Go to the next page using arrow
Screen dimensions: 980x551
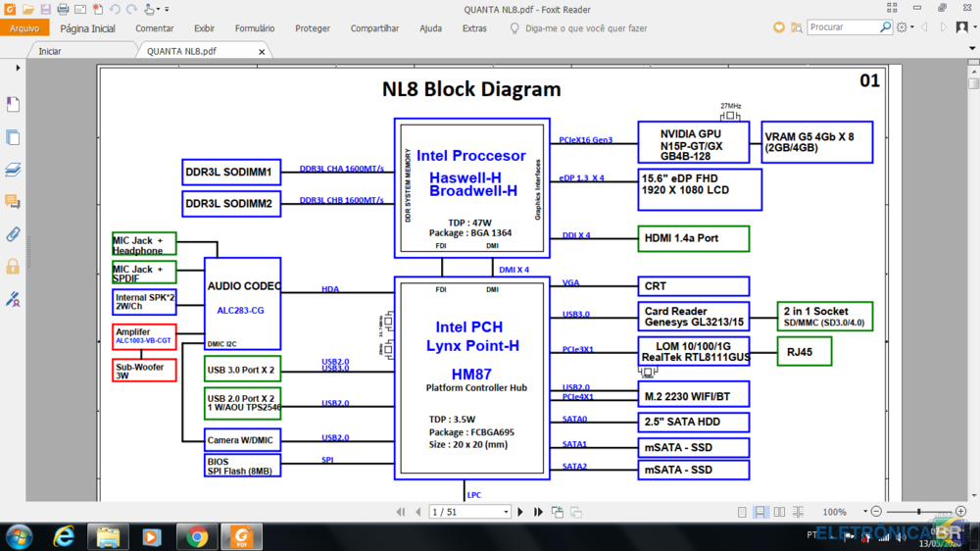click(x=521, y=512)
